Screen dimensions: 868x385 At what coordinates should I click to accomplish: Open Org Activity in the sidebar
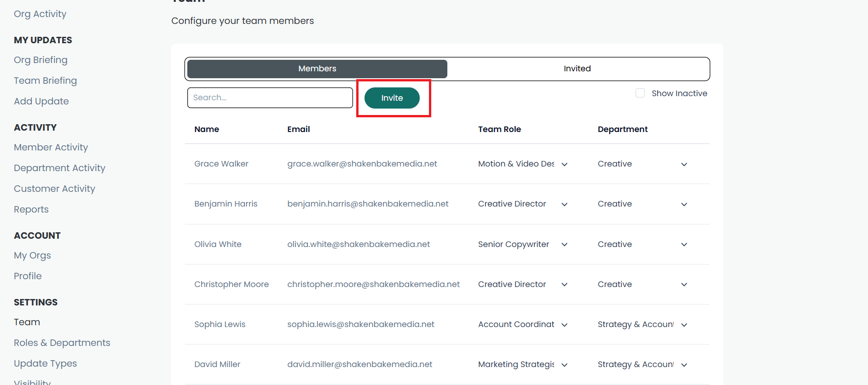pos(40,14)
